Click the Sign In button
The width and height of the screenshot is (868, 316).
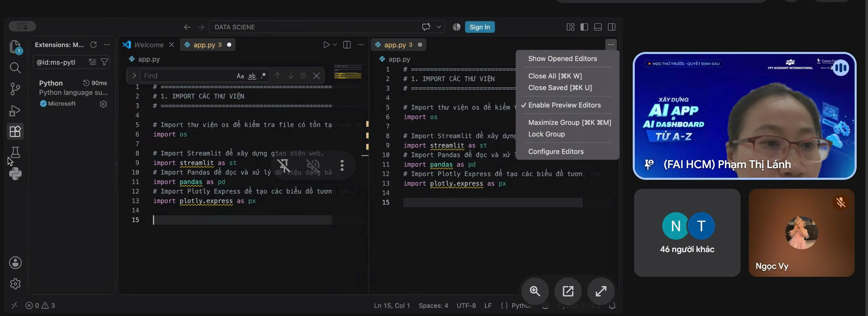click(480, 27)
